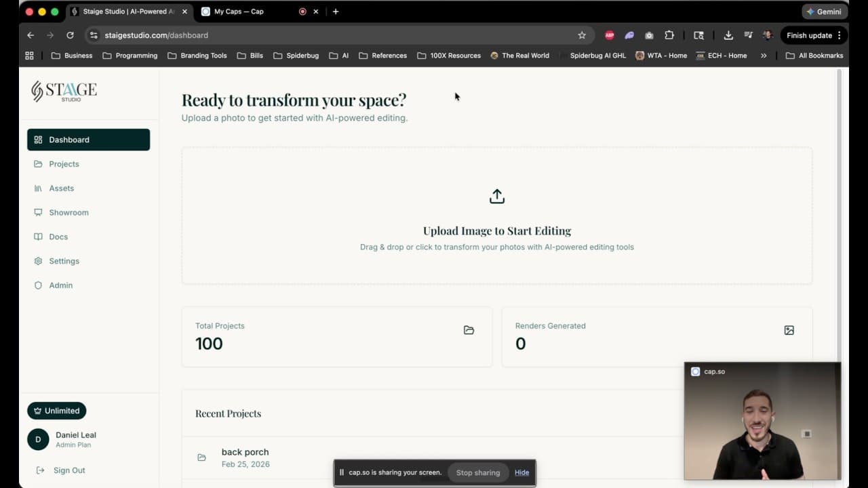Select the Showroom easel icon
This screenshot has height=488, width=868.
[x=39, y=212]
